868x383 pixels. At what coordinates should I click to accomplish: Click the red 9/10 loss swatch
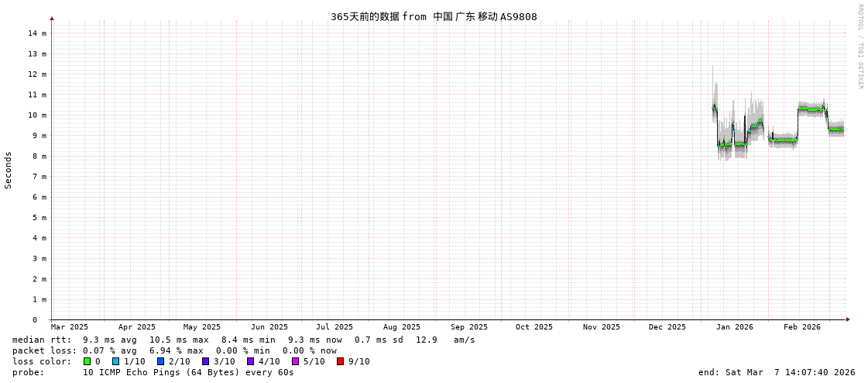coord(340,361)
